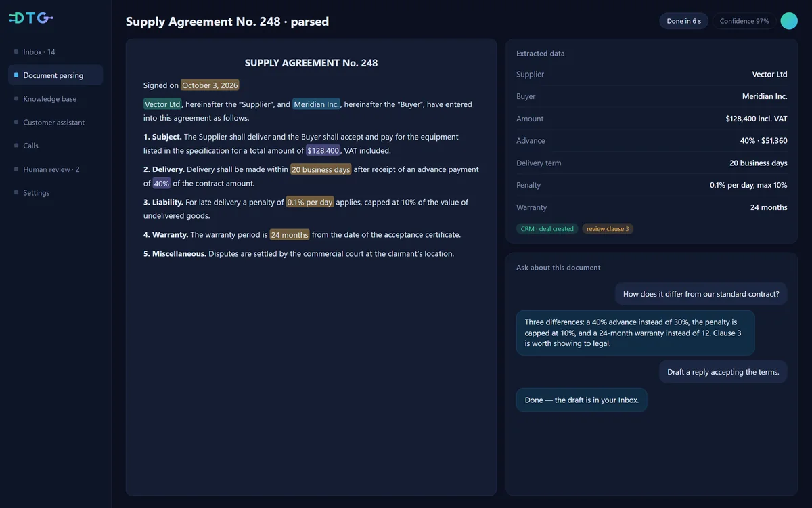The height and width of the screenshot is (508, 812).
Task: Click the "review clause 3" tag
Action: [x=608, y=229]
